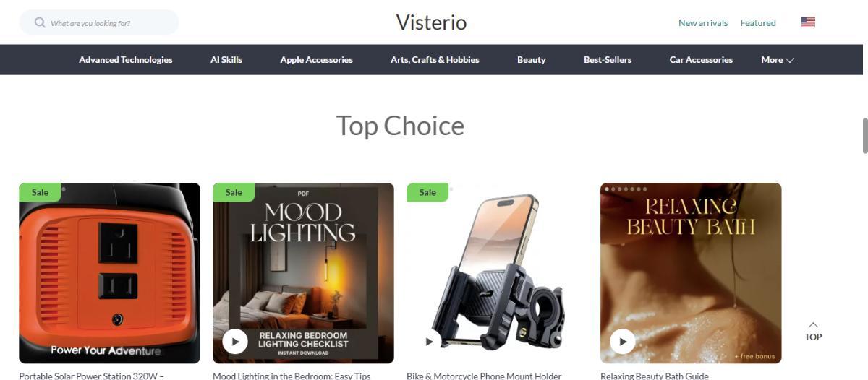Select the Beauty category

(x=531, y=60)
